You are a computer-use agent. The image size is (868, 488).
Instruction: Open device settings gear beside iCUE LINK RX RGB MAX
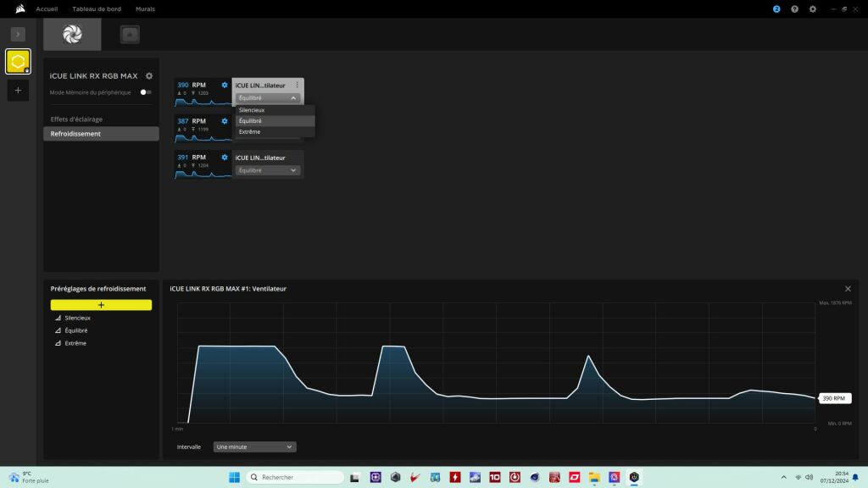tap(149, 76)
